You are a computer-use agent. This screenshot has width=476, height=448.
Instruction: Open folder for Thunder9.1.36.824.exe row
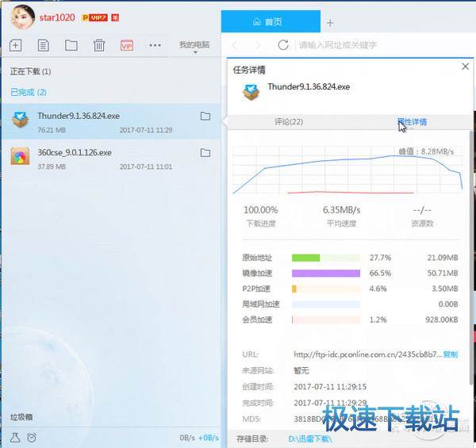205,116
